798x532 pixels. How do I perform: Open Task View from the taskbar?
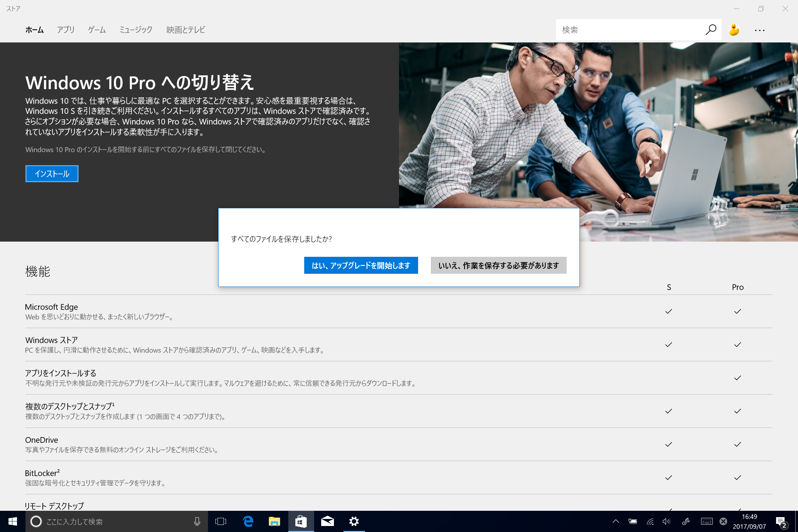[220, 521]
